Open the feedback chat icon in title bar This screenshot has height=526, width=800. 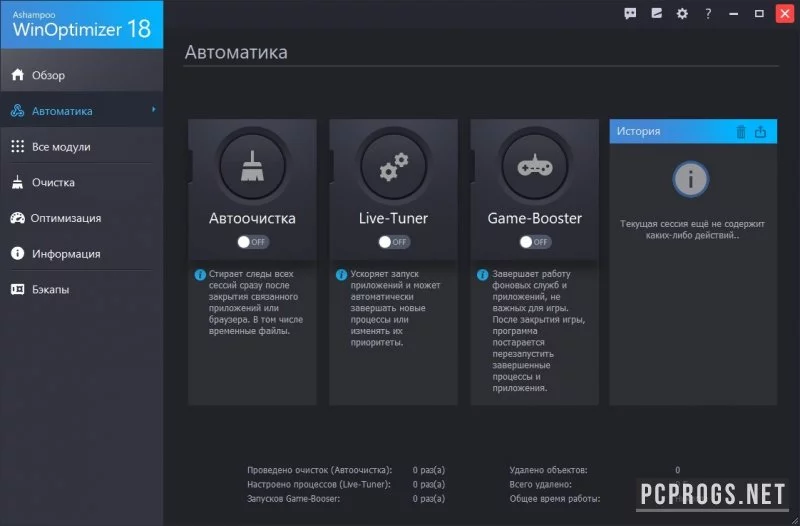click(630, 14)
